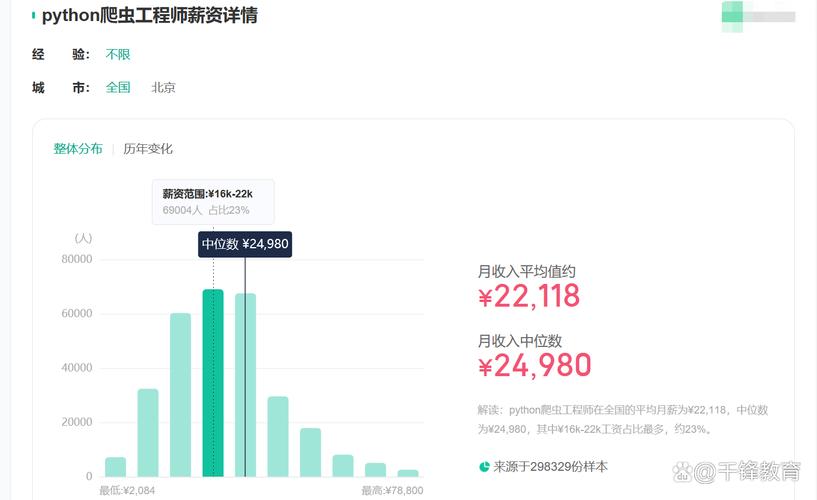
Task: Open the 整体分布 tab
Action: (78, 149)
